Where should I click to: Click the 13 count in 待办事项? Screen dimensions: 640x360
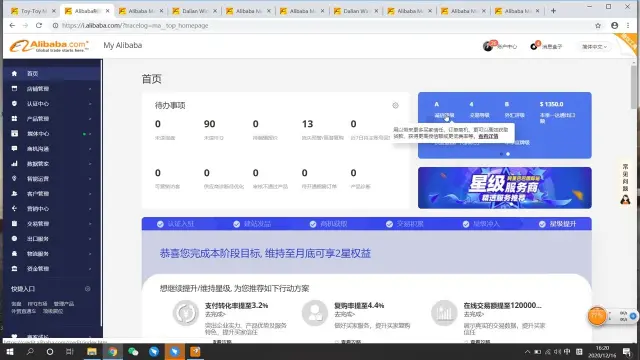(x=307, y=124)
